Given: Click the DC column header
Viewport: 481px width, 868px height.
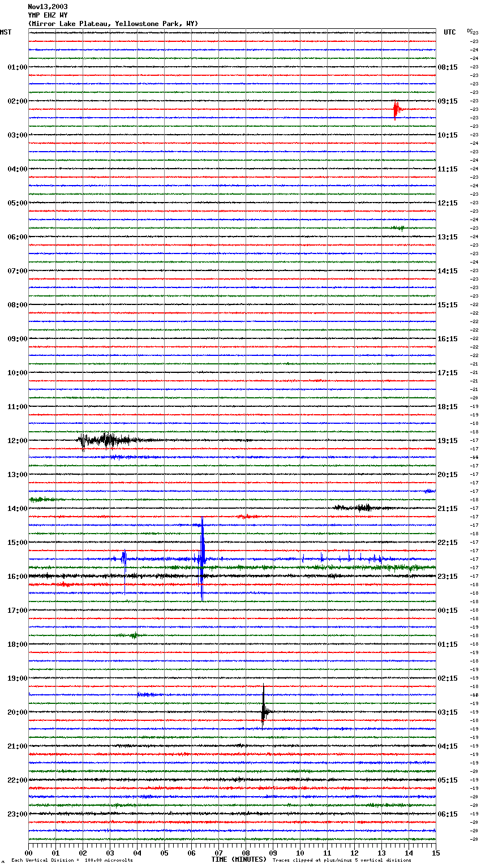Looking at the screenshot, I should tap(470, 31).
